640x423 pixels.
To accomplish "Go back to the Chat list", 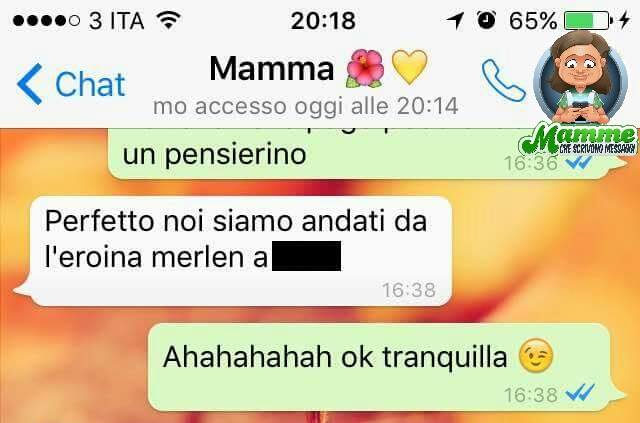I will coord(71,84).
